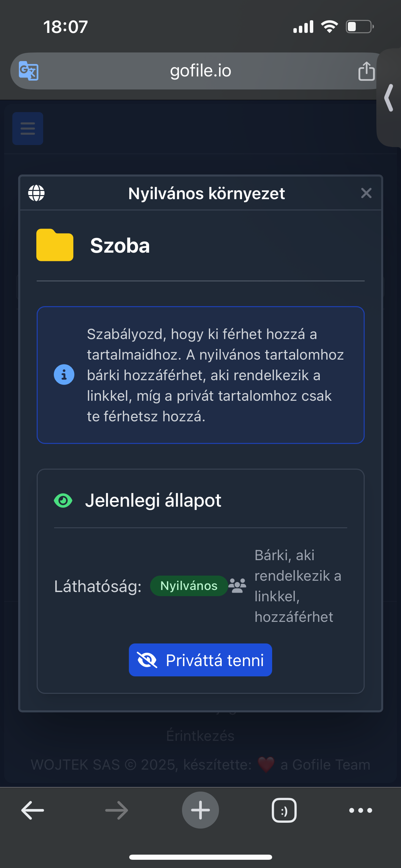Click the Nyilvános visibility badge
Viewport: 401px width, 868px height.
(x=189, y=586)
